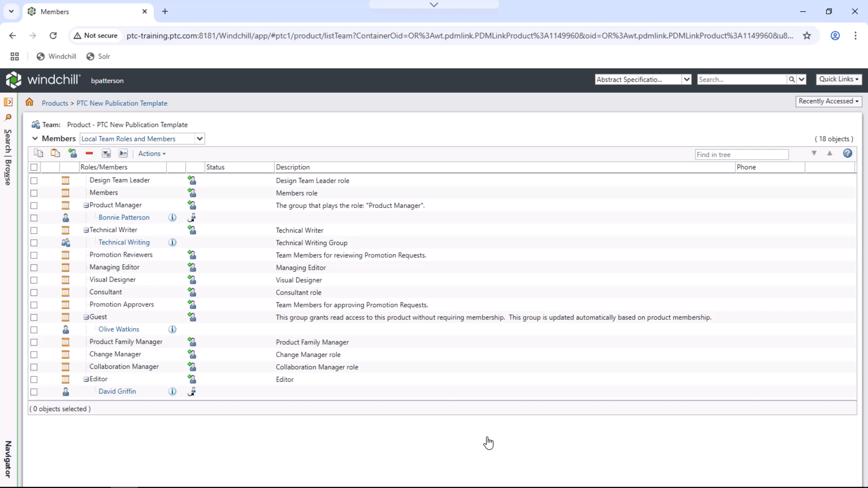Check the Bonnie Patterson row checkbox
The width and height of the screenshot is (868, 488).
[x=34, y=218]
